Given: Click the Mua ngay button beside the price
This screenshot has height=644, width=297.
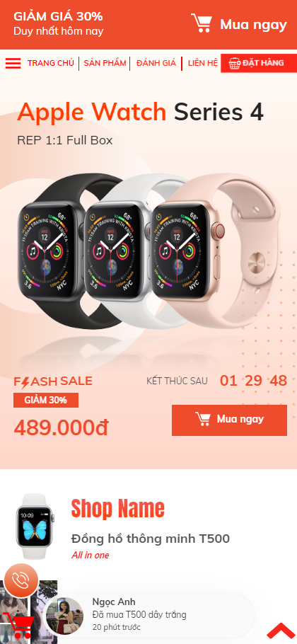Looking at the screenshot, I should [229, 420].
